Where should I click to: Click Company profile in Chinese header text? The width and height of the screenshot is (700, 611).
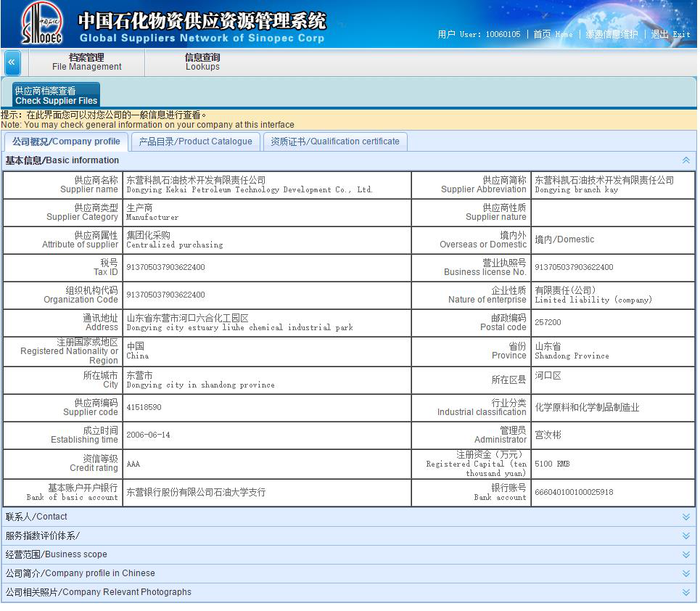coord(81,573)
